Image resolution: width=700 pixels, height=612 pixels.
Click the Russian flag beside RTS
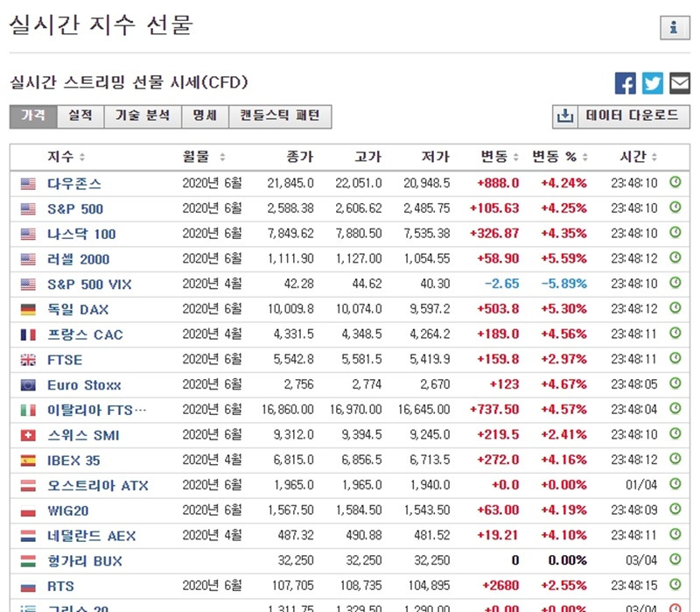click(x=28, y=586)
